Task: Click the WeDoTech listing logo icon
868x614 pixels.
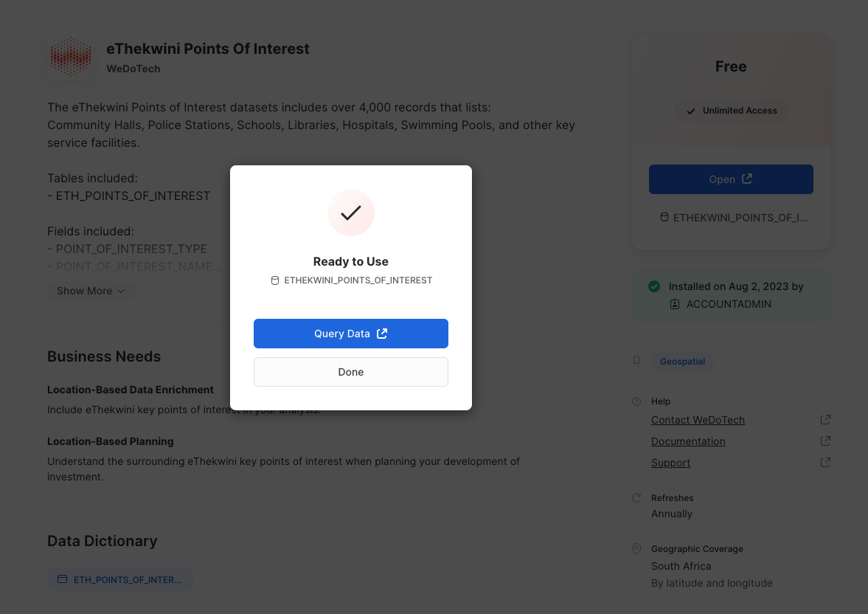Action: coord(71,57)
